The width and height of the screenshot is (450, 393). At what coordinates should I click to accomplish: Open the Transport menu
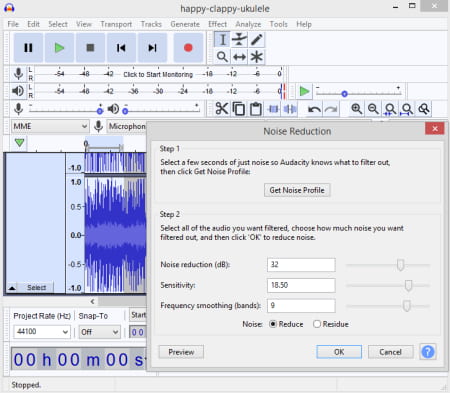pos(116,24)
